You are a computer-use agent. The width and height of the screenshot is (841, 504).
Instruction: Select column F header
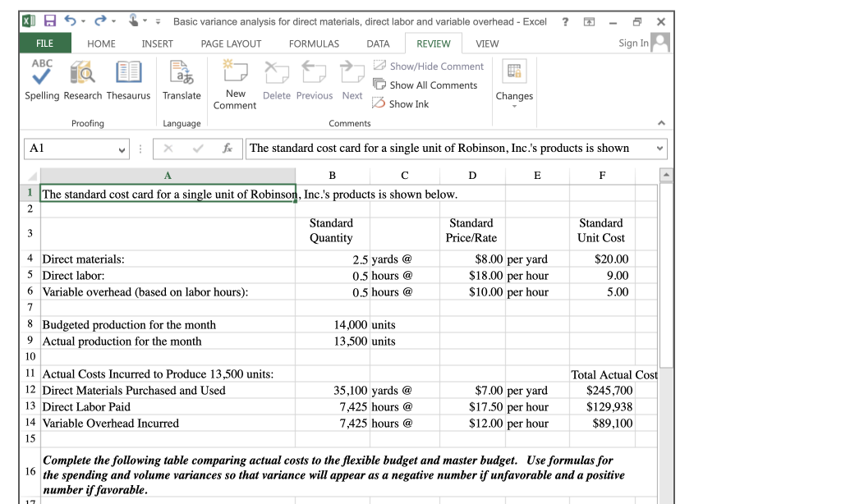pyautogui.click(x=602, y=176)
